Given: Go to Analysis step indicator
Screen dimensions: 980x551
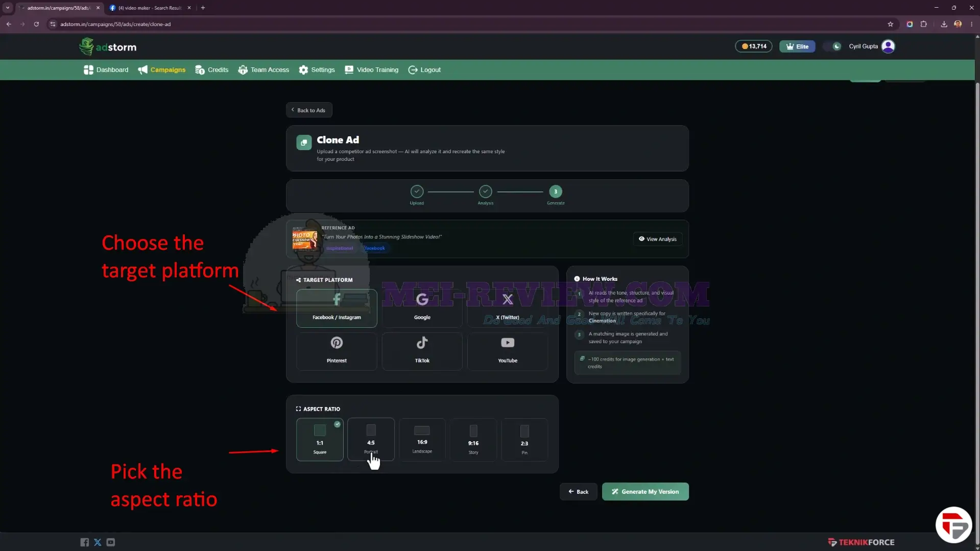Looking at the screenshot, I should (x=486, y=191).
